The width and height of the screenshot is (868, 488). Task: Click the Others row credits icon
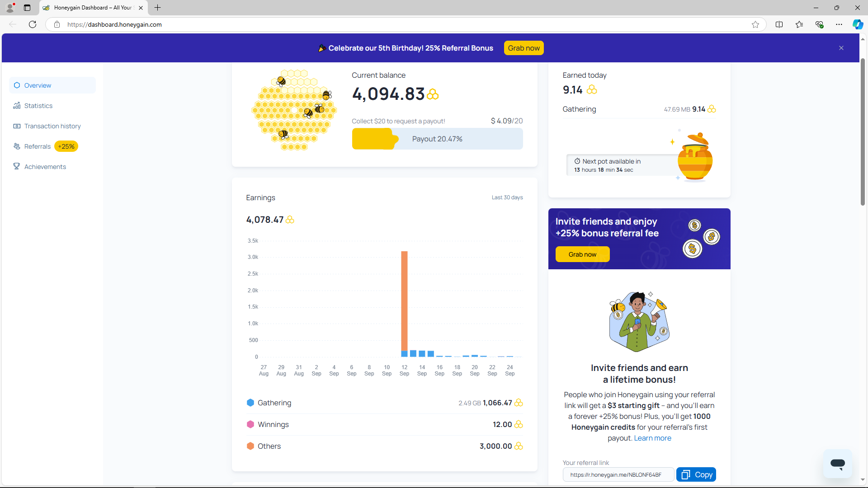click(519, 446)
